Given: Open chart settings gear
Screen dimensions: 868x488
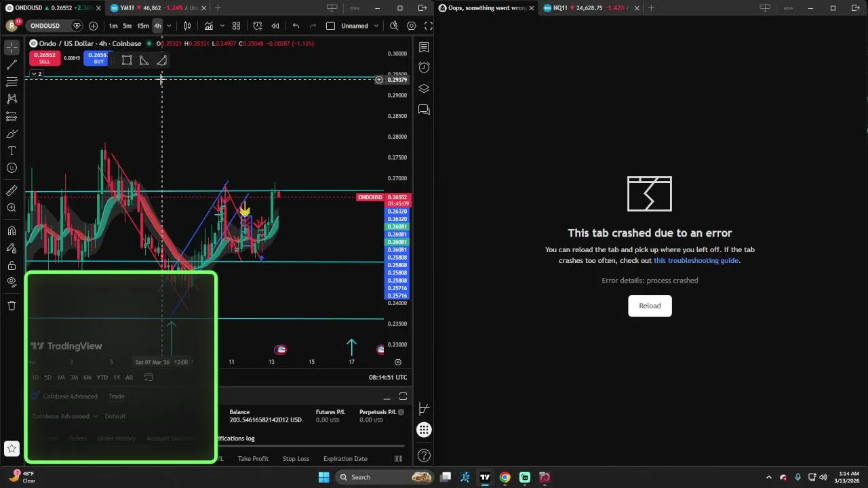Looking at the screenshot, I should click(x=412, y=26).
